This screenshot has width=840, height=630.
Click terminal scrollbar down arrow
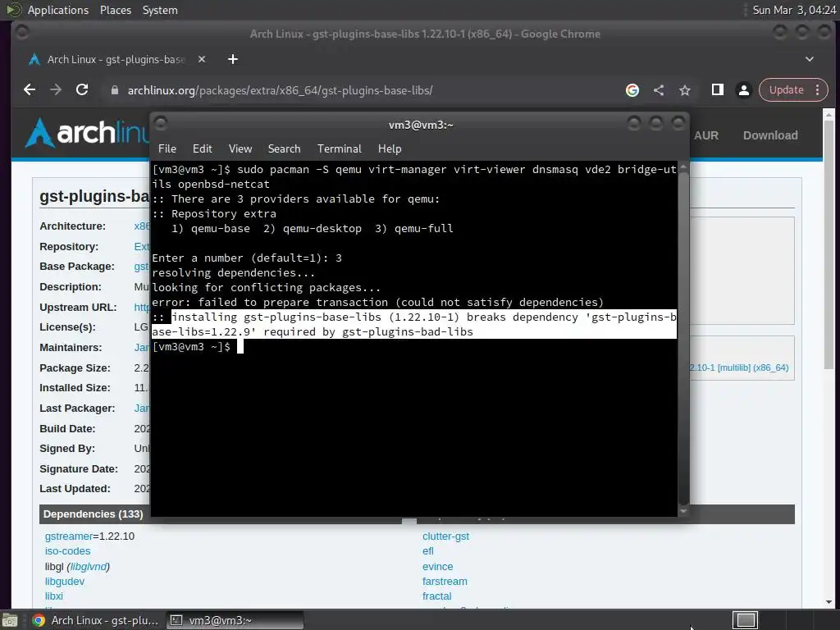683,511
